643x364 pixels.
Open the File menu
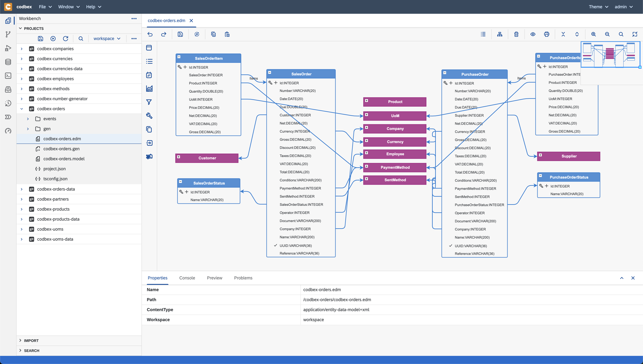pos(45,7)
